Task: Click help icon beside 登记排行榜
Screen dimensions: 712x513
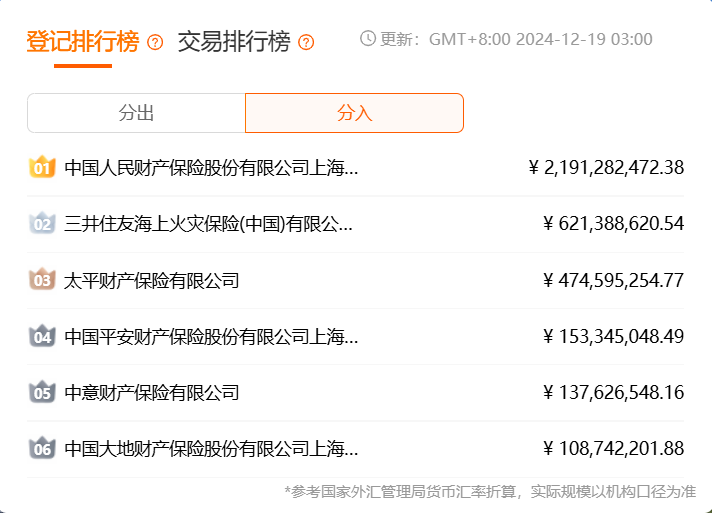Action: [155, 42]
